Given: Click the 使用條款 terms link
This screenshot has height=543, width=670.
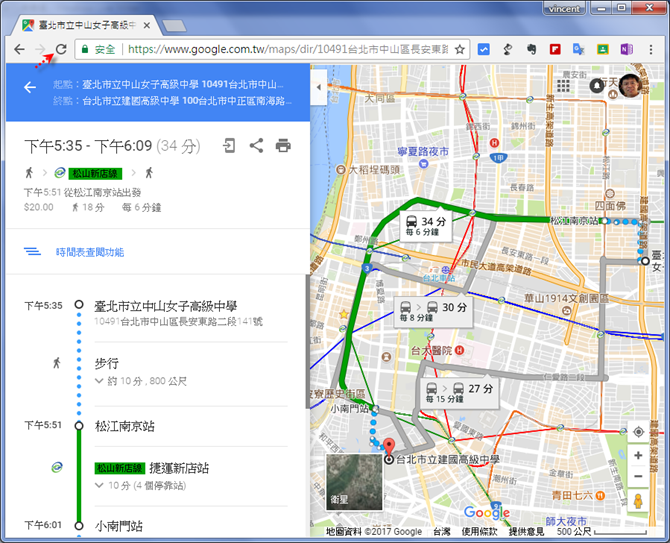Looking at the screenshot, I should [x=479, y=531].
